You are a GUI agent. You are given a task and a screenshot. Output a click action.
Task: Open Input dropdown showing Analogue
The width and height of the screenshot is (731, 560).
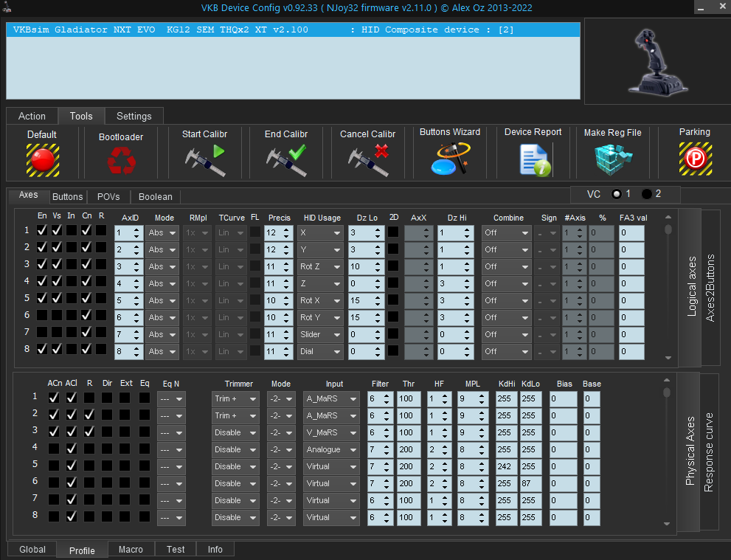point(331,450)
